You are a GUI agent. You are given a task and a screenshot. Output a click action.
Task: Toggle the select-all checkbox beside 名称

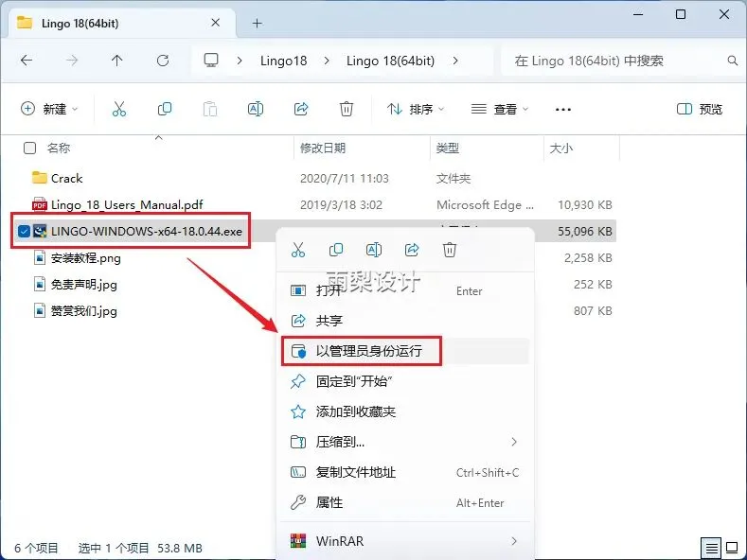29,149
